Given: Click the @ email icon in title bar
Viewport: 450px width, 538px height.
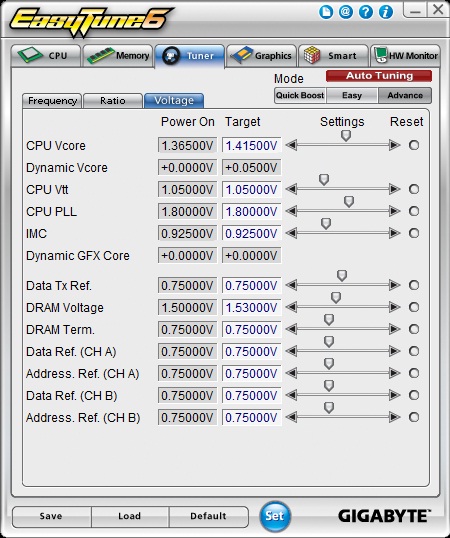Looking at the screenshot, I should pos(346,12).
